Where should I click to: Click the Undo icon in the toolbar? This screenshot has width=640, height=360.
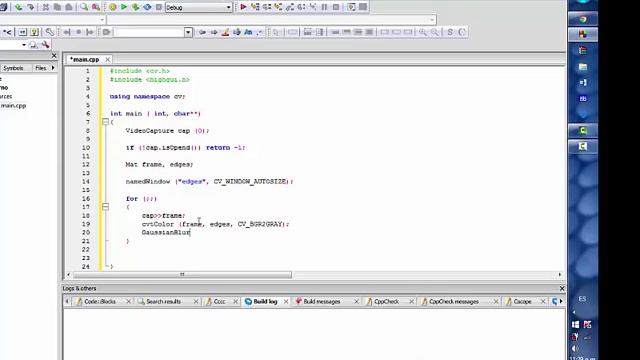coord(18,7)
